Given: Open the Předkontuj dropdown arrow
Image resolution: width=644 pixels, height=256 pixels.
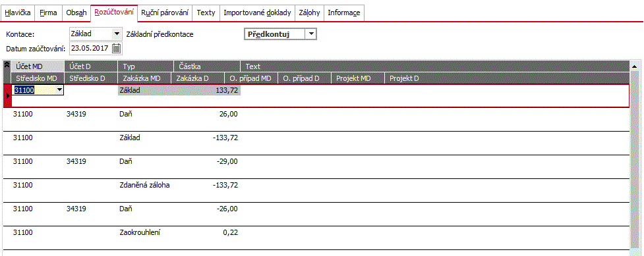Looking at the screenshot, I should point(312,34).
